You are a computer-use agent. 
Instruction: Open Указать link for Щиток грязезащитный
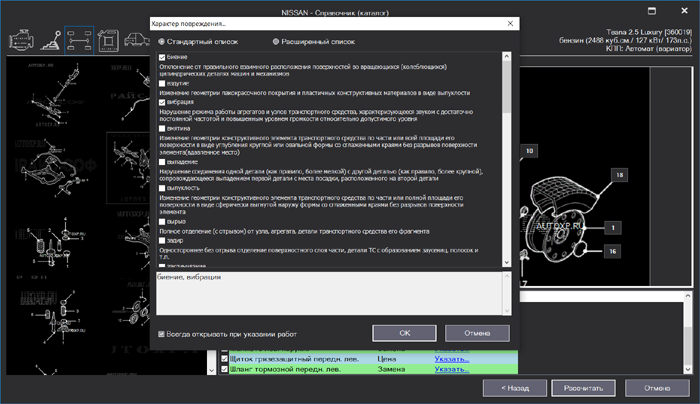pos(452,359)
